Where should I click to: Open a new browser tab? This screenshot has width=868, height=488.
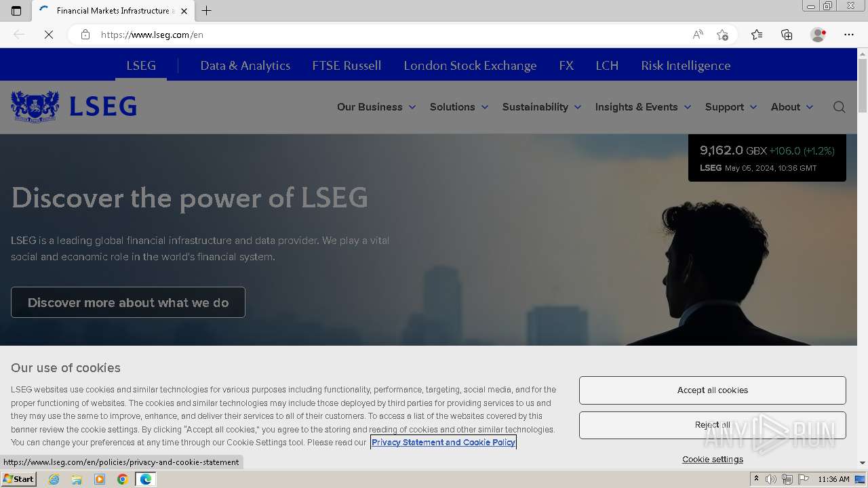click(x=207, y=11)
